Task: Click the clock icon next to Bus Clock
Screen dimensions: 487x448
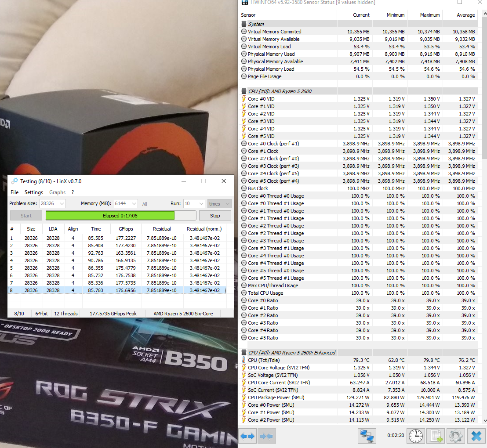Action: tap(244, 188)
